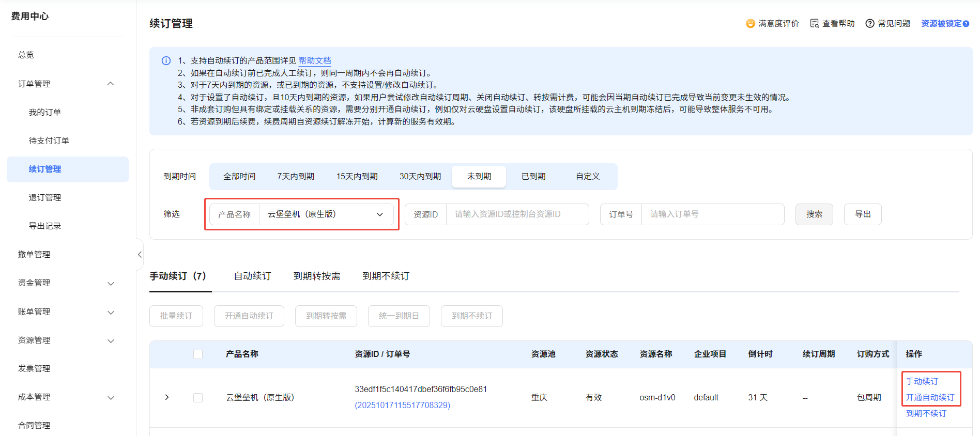Select the 30天内到期 time filter
Viewport: 980px width, 436px height.
(420, 177)
